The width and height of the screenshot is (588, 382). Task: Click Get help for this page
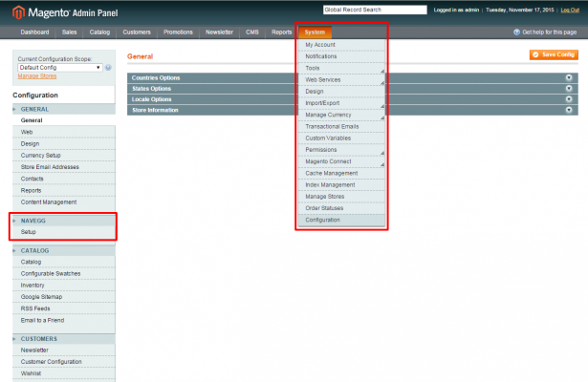click(550, 32)
